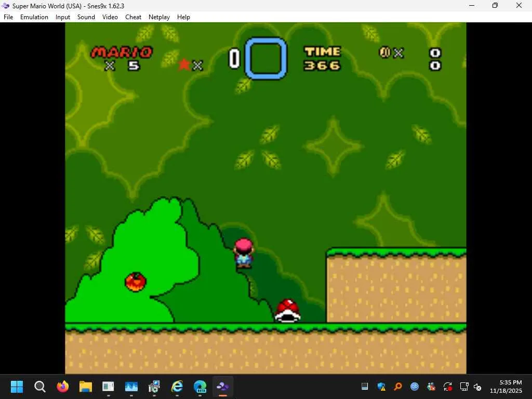Viewport: 532px width, 399px height.
Task: Click the Snes9x icon in the title bar
Action: point(5,6)
